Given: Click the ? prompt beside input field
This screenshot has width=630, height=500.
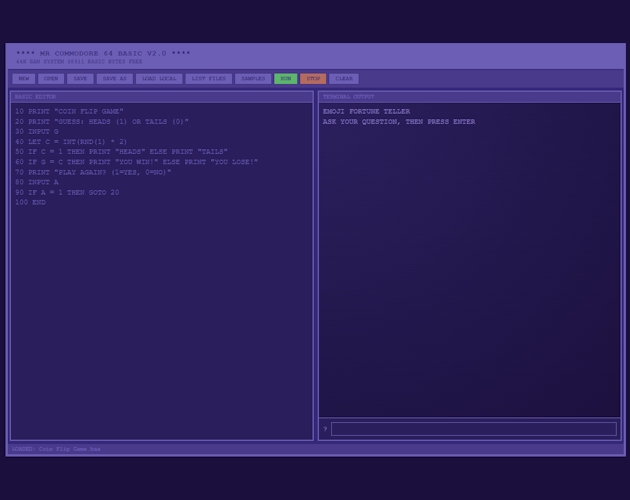Looking at the screenshot, I should pos(325,429).
